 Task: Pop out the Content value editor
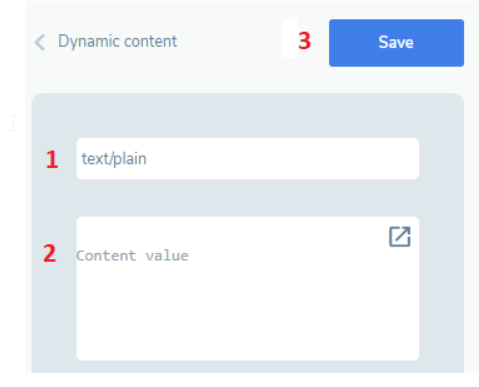tap(400, 237)
